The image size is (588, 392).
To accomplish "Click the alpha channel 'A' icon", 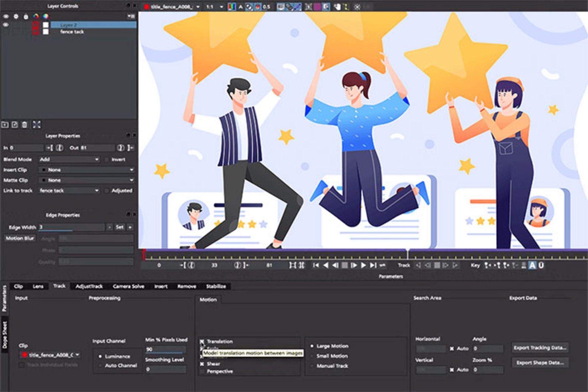I will pyautogui.click(x=241, y=7).
